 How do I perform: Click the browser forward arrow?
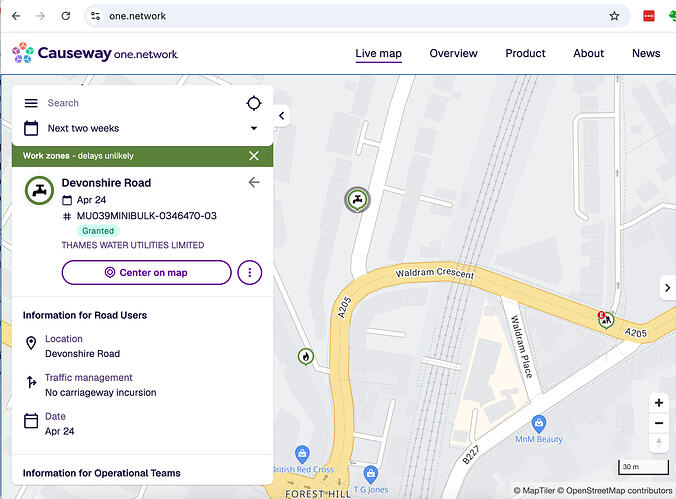coord(41,16)
